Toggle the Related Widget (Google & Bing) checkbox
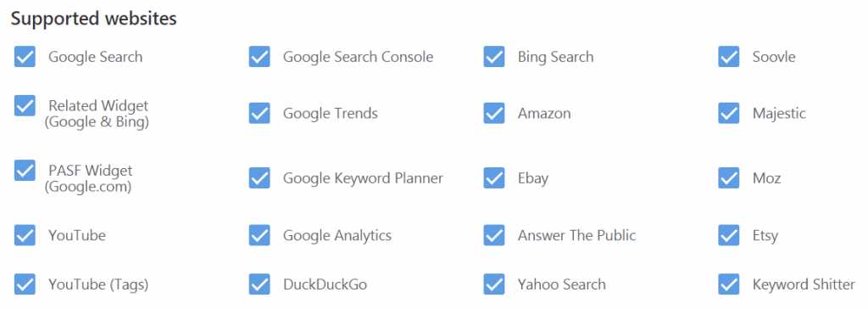 pyautogui.click(x=25, y=105)
